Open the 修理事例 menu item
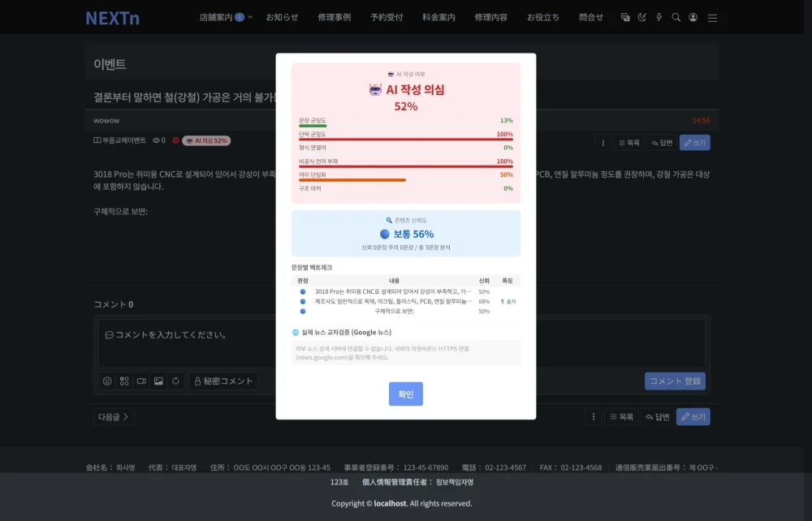Viewport: 812px width, 521px height. tap(334, 17)
